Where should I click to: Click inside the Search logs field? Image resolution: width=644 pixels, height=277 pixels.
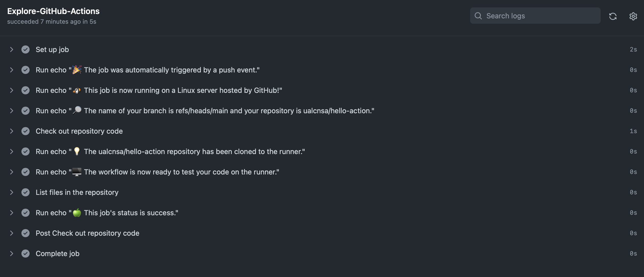point(535,16)
